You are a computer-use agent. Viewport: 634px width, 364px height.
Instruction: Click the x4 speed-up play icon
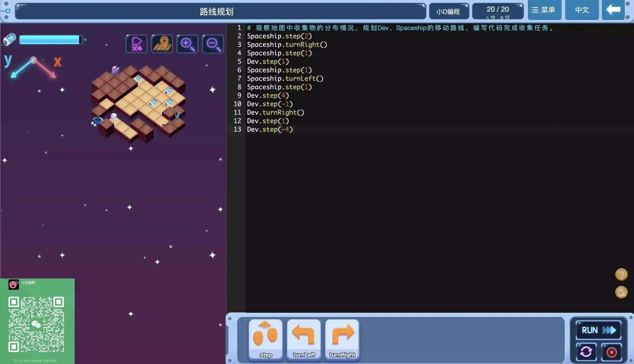[x=136, y=44]
